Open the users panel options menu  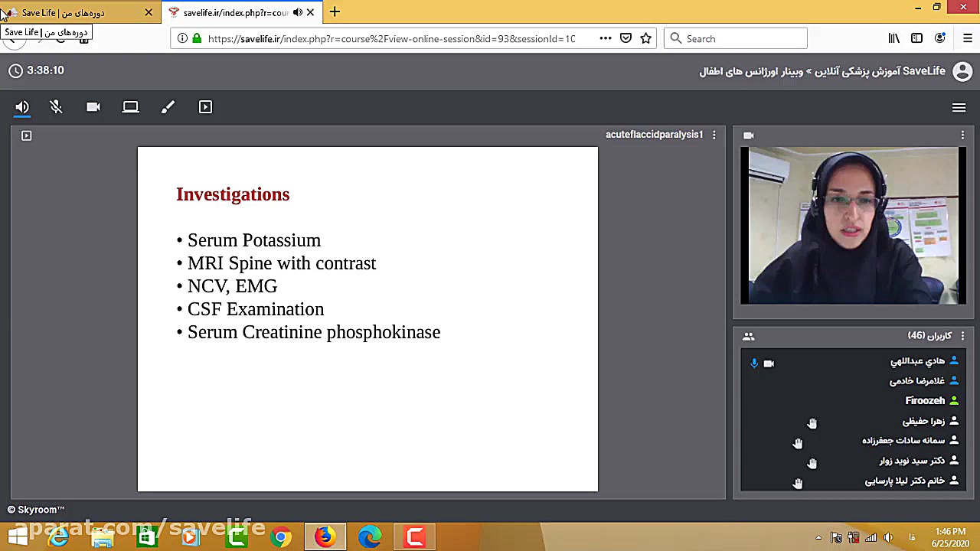tap(962, 336)
